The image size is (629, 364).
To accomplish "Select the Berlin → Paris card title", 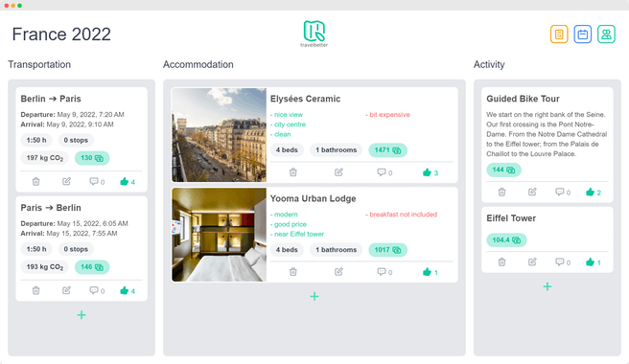I will pos(51,99).
